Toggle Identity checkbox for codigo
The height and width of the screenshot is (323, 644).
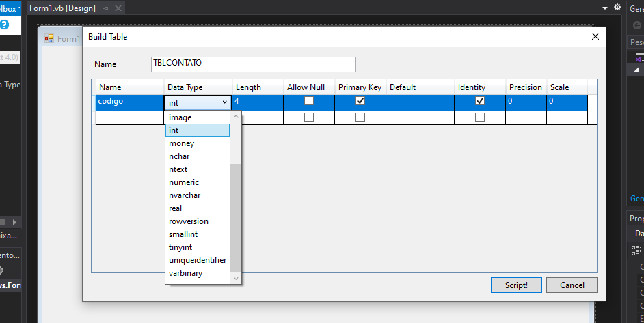pos(480,100)
